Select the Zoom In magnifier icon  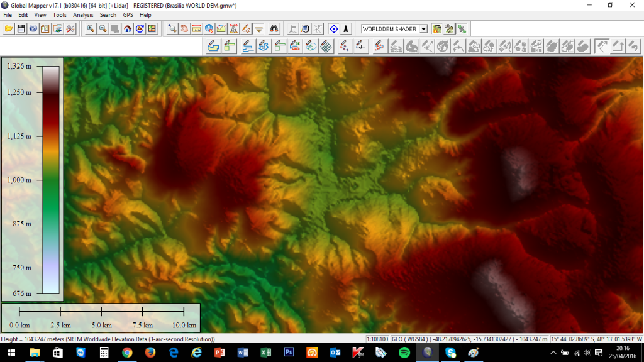pyautogui.click(x=91, y=28)
